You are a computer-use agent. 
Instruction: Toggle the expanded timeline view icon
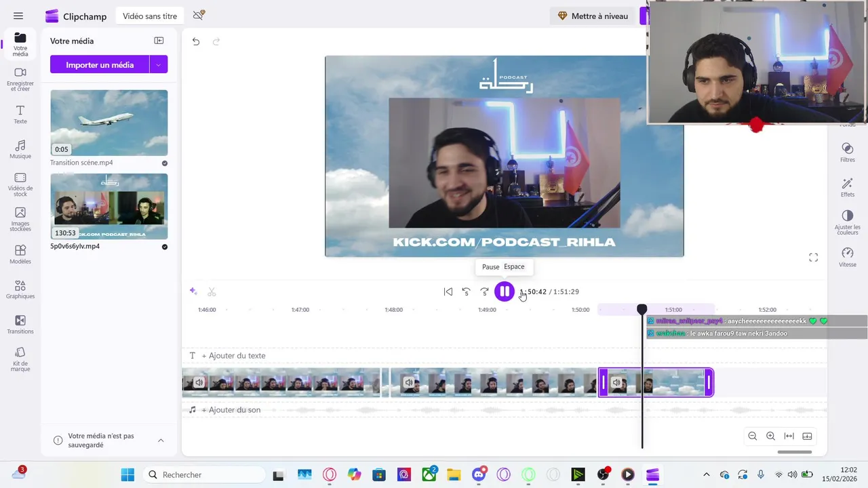pos(807,436)
